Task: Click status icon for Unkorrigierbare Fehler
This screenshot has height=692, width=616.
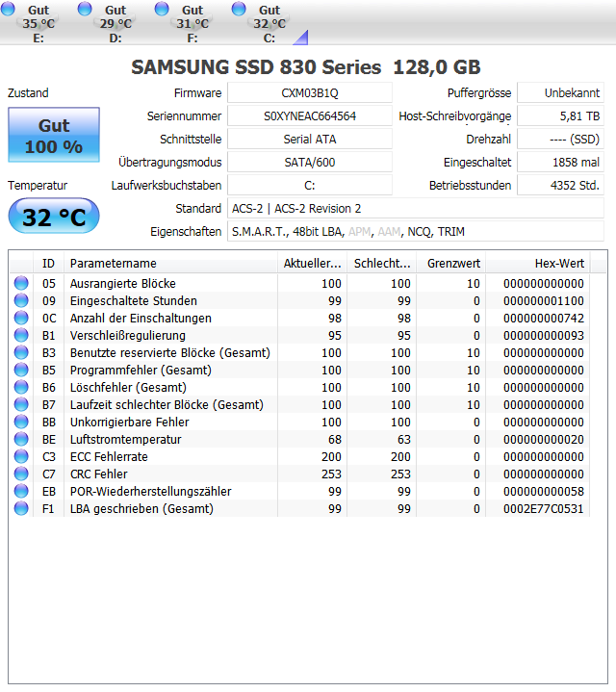Action: 21,422
